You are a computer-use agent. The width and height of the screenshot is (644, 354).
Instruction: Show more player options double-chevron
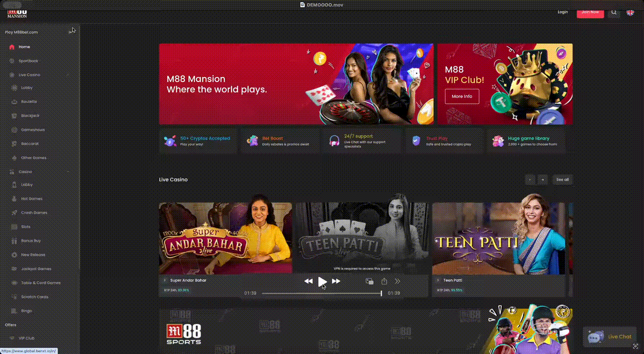(x=398, y=281)
